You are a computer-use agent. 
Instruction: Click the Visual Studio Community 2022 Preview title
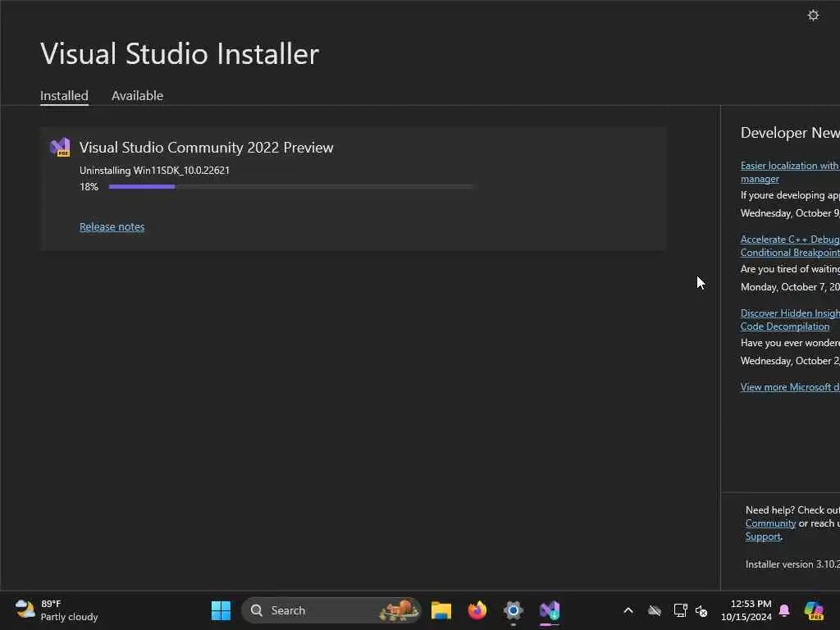(206, 148)
